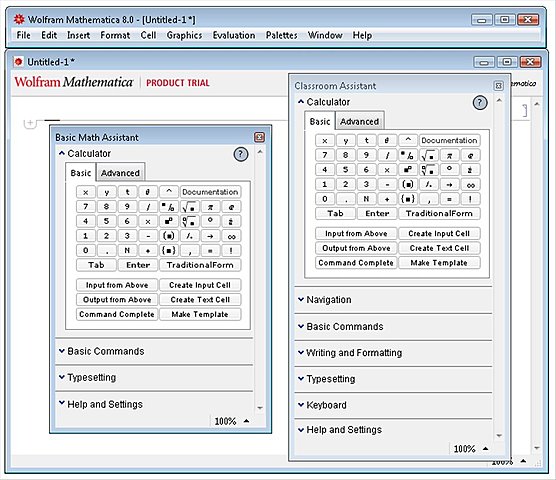Click Enter key in Classroom Assistant
This screenshot has height=480, width=556.
click(x=377, y=213)
